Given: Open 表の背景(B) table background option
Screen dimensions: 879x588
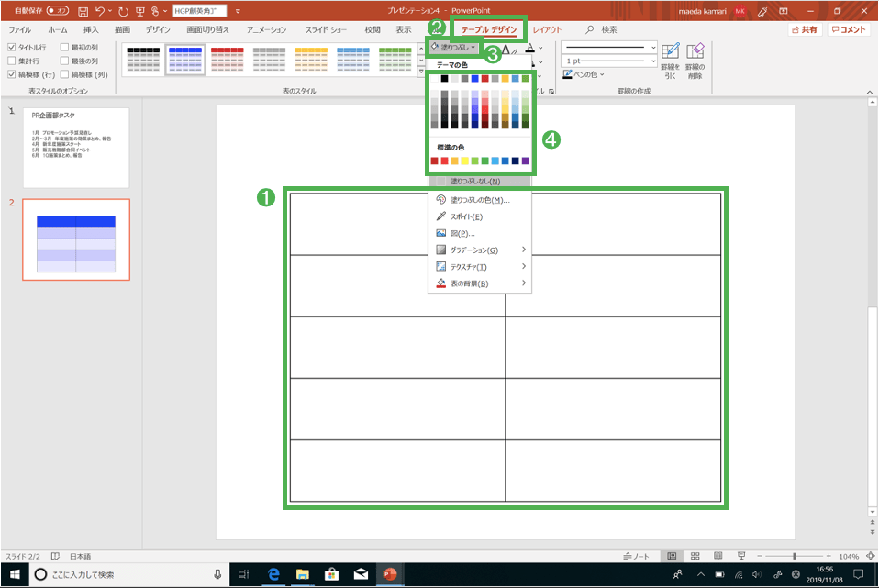Looking at the screenshot, I should [480, 283].
